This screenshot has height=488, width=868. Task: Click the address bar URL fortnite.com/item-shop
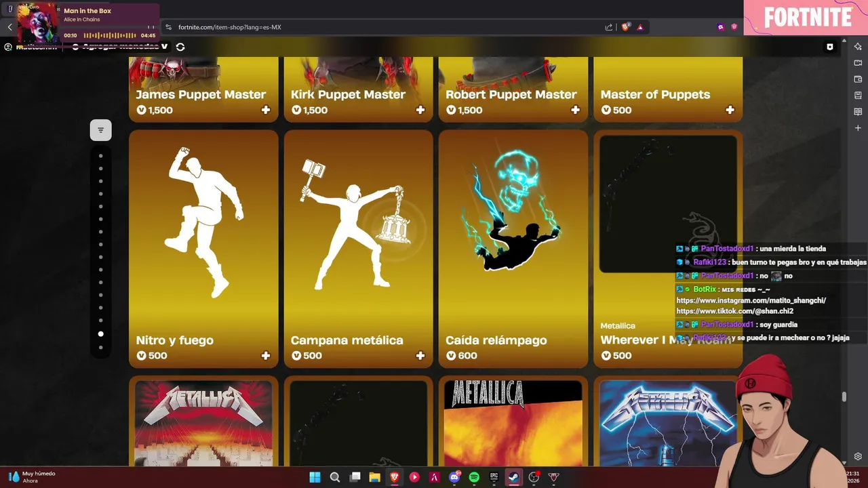(x=229, y=27)
